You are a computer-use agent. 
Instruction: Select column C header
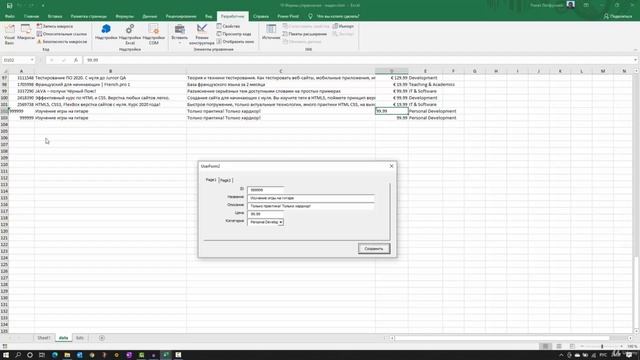click(x=281, y=71)
